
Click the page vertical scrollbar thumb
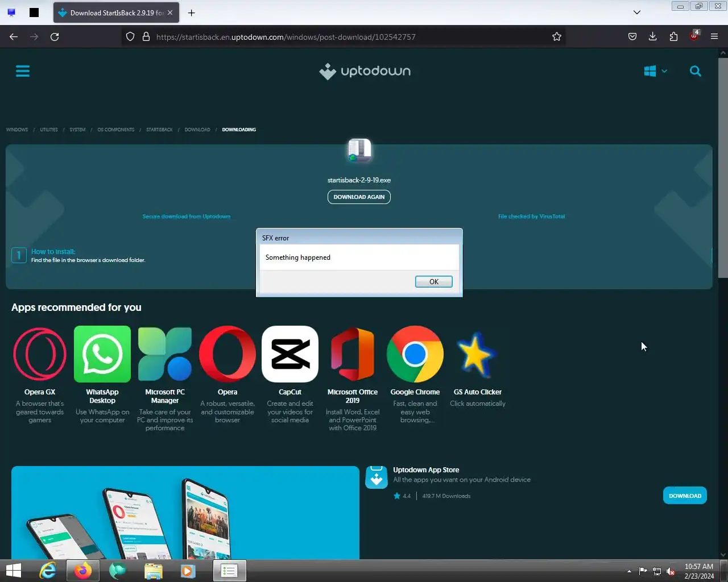click(723, 168)
